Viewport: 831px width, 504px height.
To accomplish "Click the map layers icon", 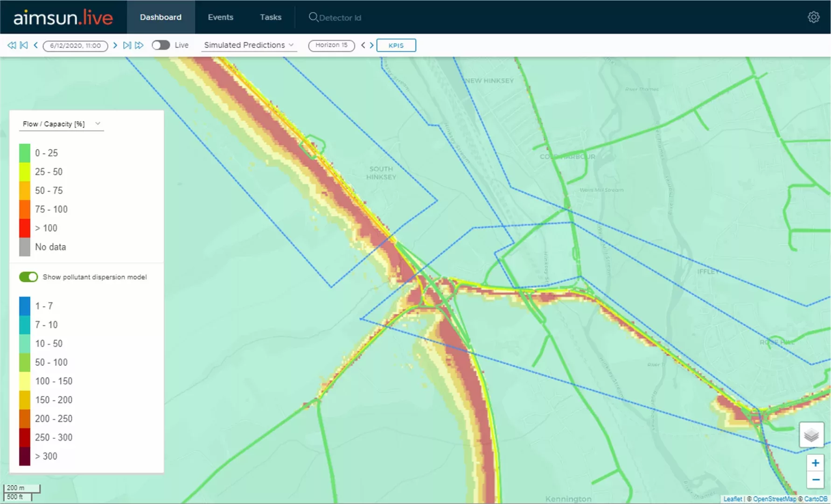I will [811, 435].
